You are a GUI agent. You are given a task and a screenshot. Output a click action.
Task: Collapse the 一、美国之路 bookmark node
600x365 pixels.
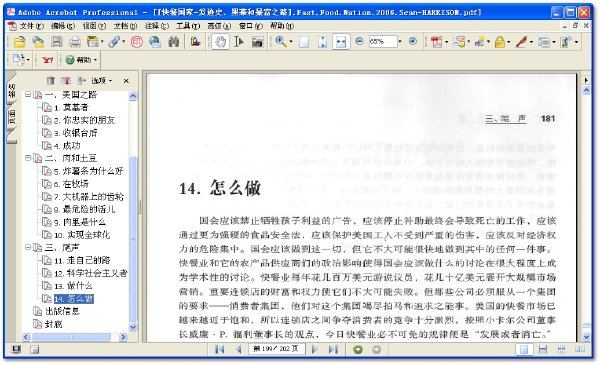[x=28, y=94]
